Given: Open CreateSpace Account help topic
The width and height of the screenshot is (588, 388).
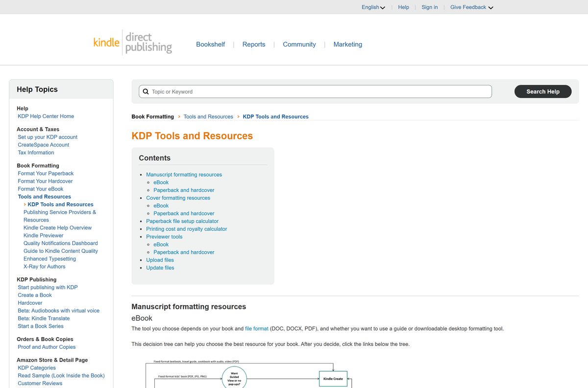Looking at the screenshot, I should click(44, 145).
